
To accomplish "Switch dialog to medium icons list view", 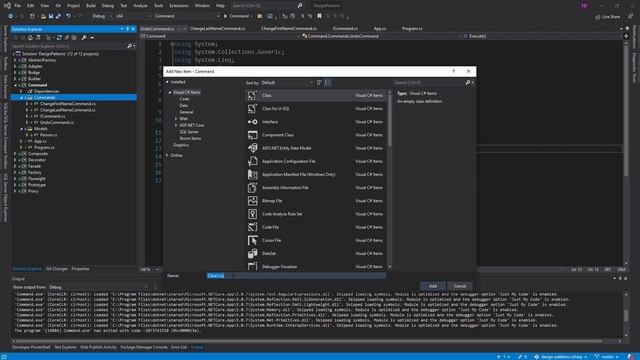I will point(328,83).
